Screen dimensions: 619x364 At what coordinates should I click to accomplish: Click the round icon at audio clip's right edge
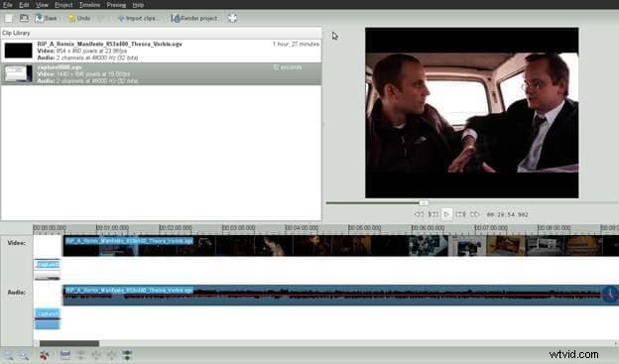610,295
